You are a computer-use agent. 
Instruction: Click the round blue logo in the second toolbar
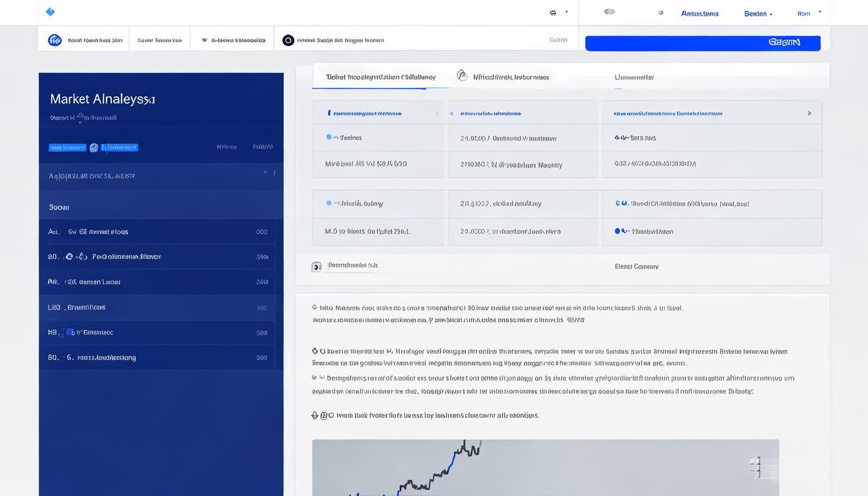point(55,40)
